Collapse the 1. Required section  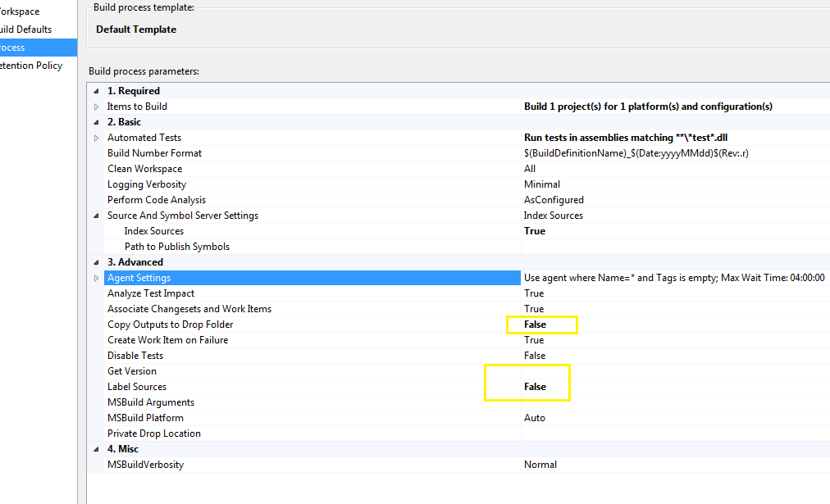pyautogui.click(x=96, y=91)
